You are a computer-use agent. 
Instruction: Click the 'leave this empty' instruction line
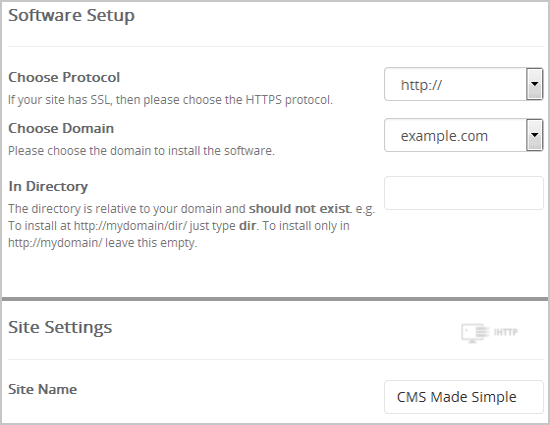(x=103, y=243)
